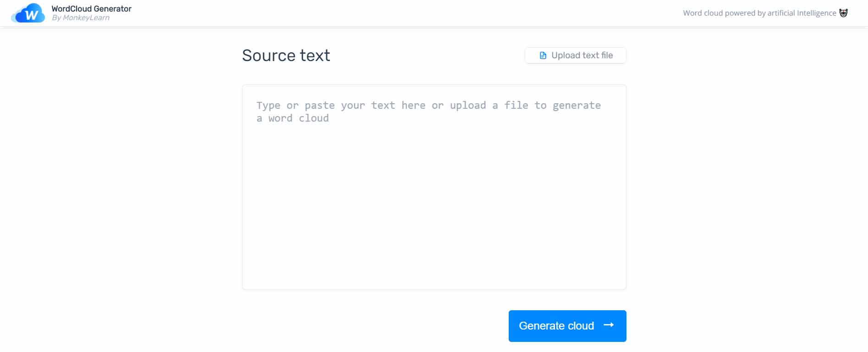The height and width of the screenshot is (352, 868).
Task: Click the monkey face icon in header
Action: click(843, 13)
